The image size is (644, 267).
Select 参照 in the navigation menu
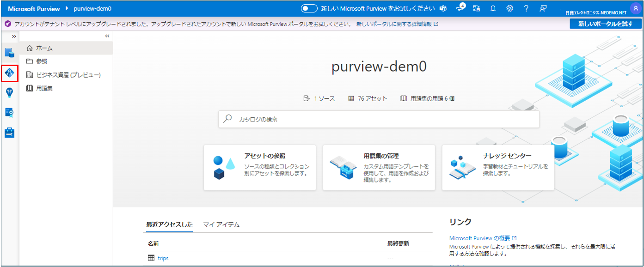coord(42,61)
